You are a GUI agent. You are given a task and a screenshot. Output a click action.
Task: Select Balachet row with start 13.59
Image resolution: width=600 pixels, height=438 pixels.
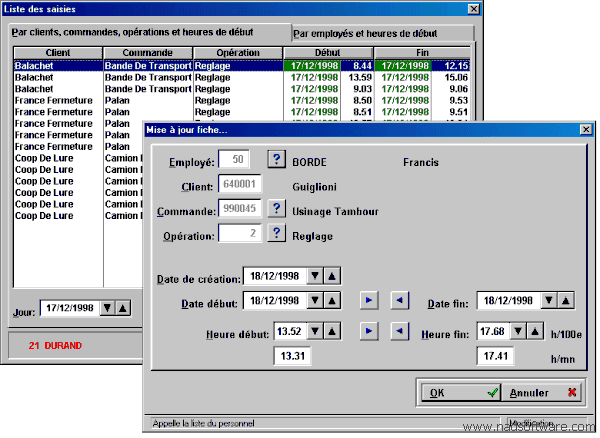coord(242,77)
